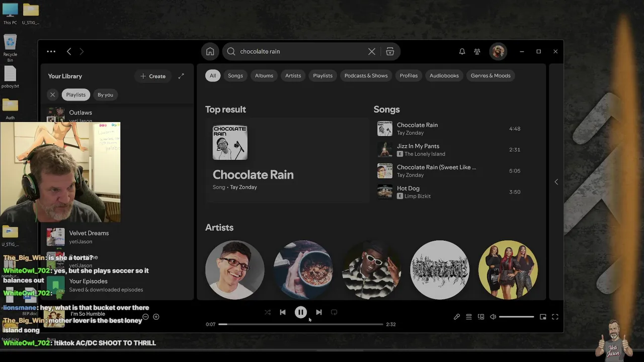
Task: Toggle repeat in the player bar
Action: [x=334, y=312]
